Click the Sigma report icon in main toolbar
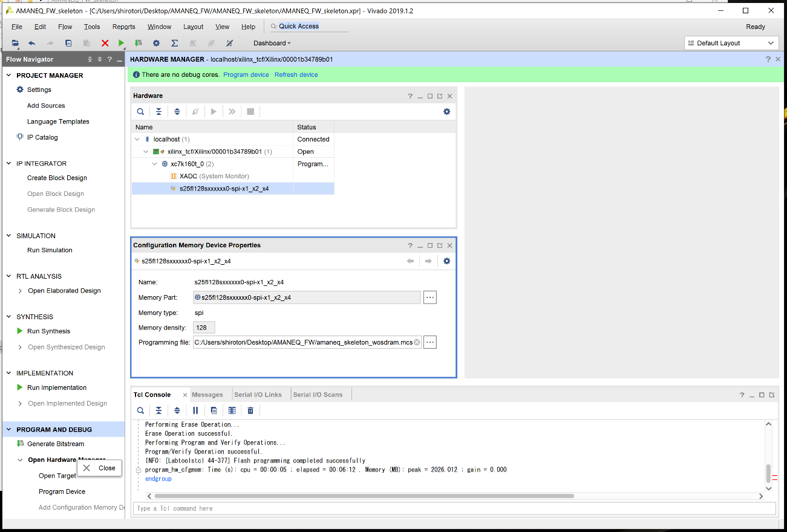 coord(174,43)
